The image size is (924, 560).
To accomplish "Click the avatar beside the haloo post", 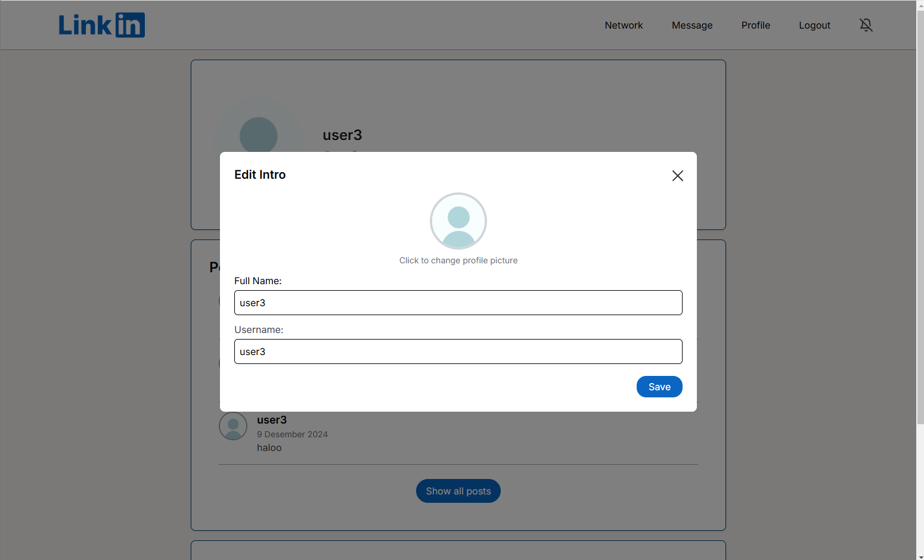I will tap(233, 426).
